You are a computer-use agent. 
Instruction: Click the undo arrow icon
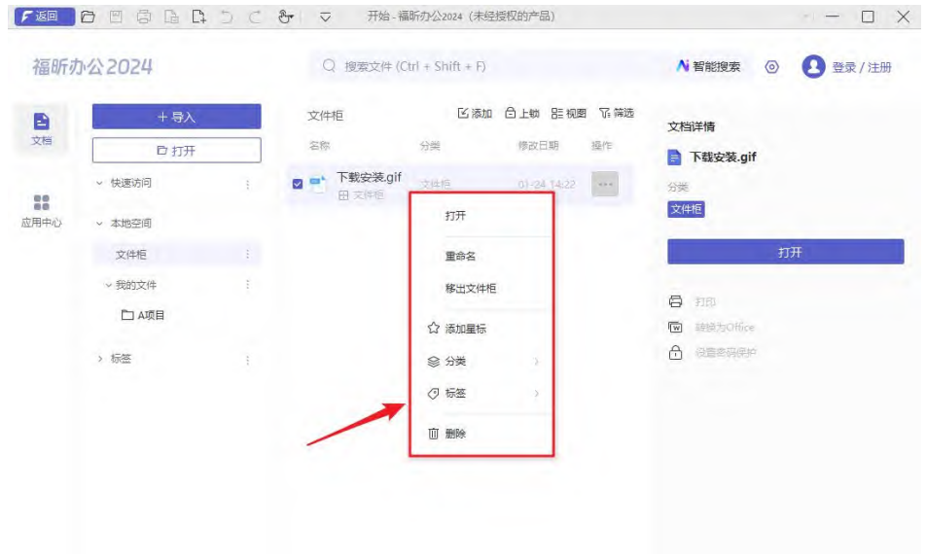pyautogui.click(x=227, y=17)
